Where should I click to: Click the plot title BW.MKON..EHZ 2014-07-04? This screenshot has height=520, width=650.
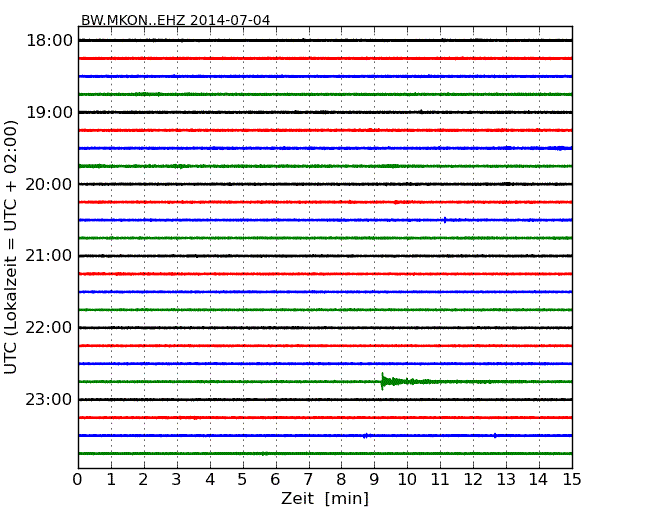[175, 20]
